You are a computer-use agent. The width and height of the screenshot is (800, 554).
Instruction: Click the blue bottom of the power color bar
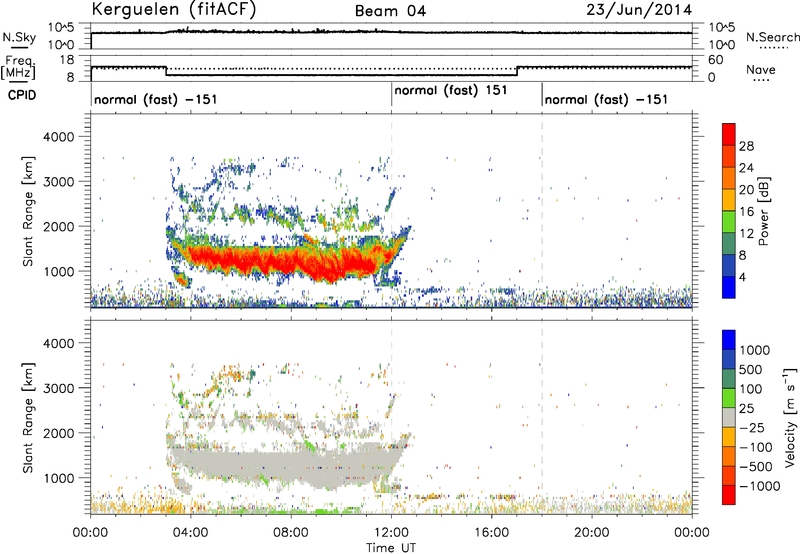tap(729, 287)
